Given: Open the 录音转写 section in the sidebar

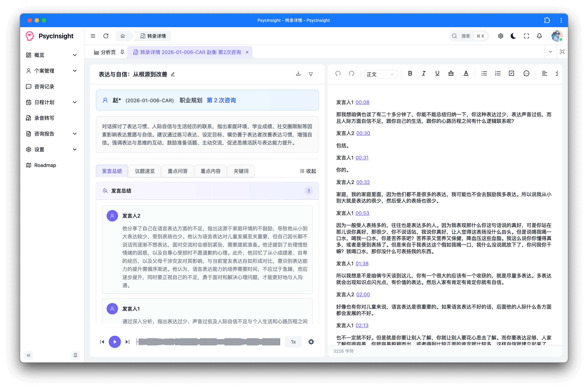Looking at the screenshot, I should [x=45, y=118].
